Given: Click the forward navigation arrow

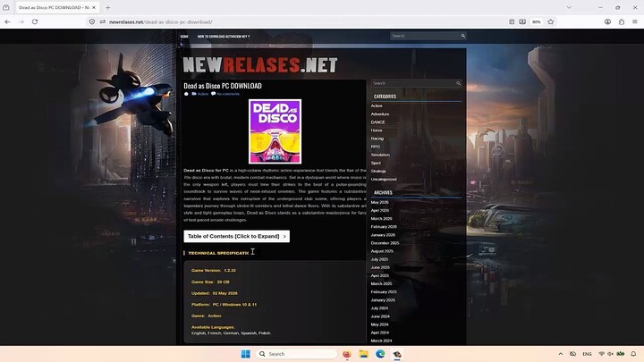Looking at the screenshot, I should coord(21,21).
